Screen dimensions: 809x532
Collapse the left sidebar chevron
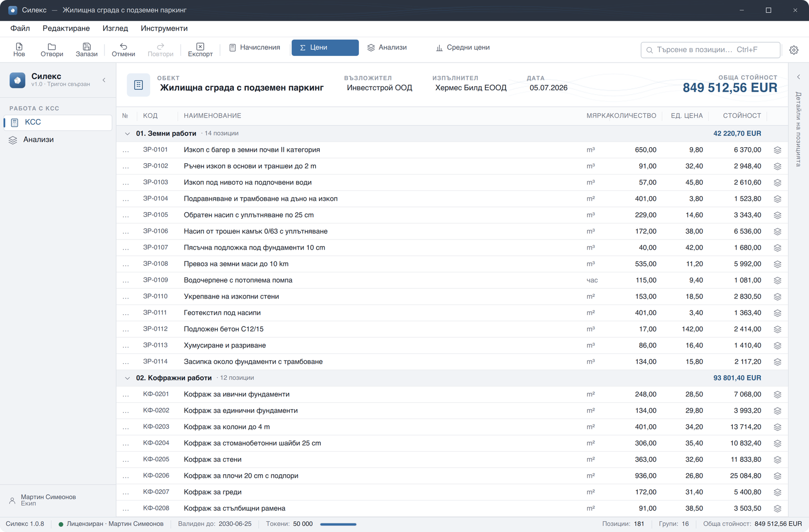104,80
